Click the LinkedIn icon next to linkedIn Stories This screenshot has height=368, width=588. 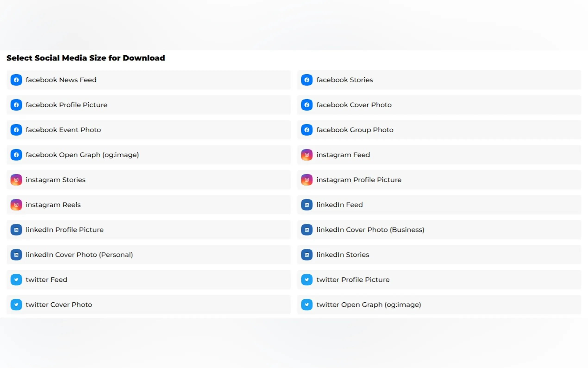[x=307, y=255]
